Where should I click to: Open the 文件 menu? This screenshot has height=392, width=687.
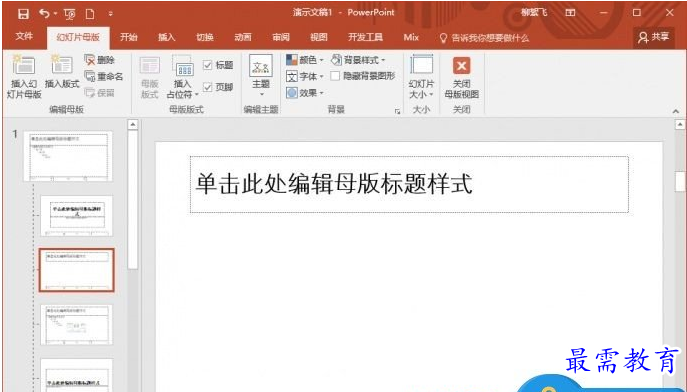(x=24, y=37)
